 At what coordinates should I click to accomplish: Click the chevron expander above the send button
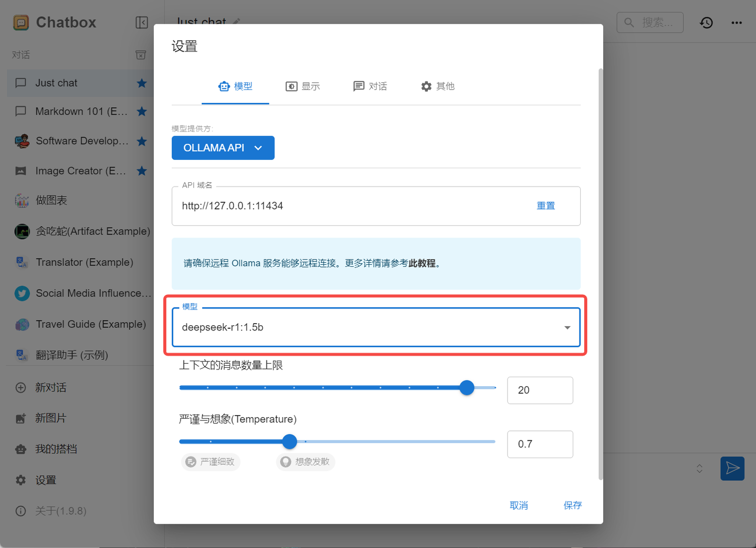[x=699, y=468]
